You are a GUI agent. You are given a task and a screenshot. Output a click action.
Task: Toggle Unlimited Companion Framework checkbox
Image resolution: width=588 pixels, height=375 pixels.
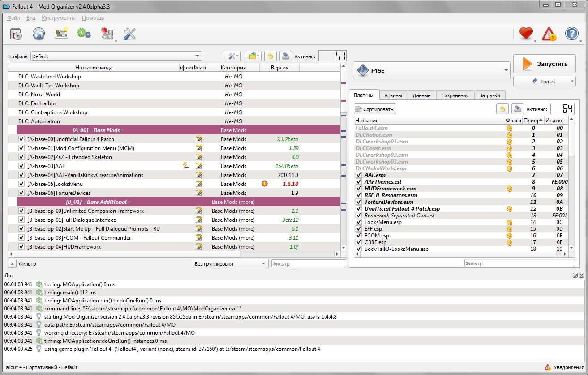pos(21,211)
